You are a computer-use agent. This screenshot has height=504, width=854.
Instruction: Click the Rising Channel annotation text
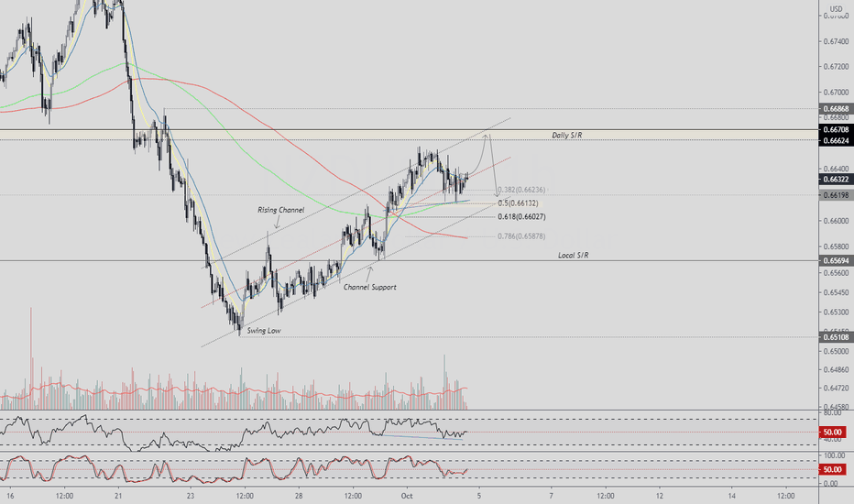click(x=281, y=210)
